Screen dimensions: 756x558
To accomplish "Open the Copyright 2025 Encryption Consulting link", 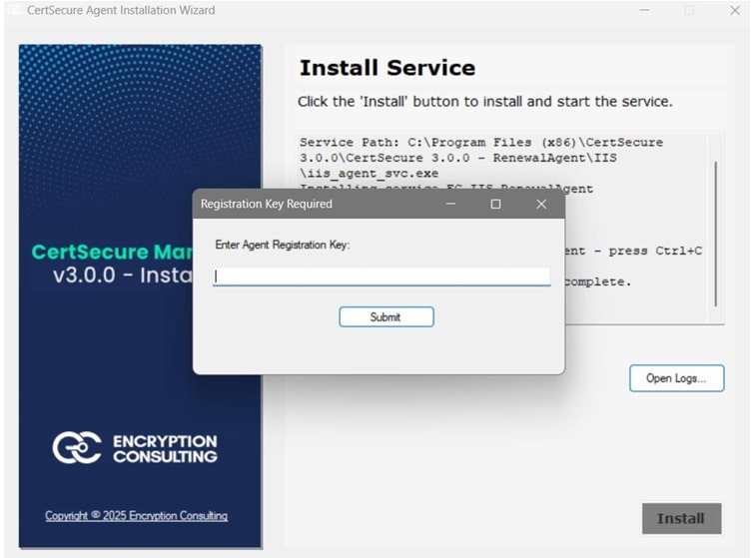I will pos(137,516).
